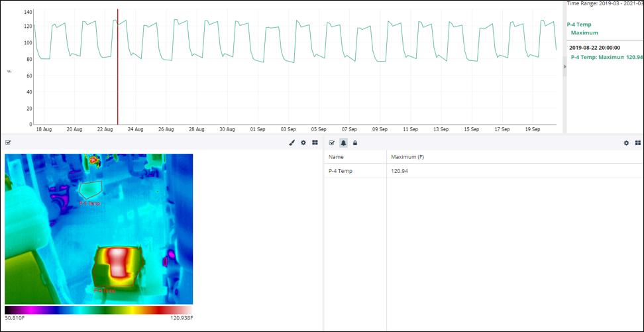Click the F unit label on y-axis
This screenshot has height=332, width=644.
pos(10,71)
